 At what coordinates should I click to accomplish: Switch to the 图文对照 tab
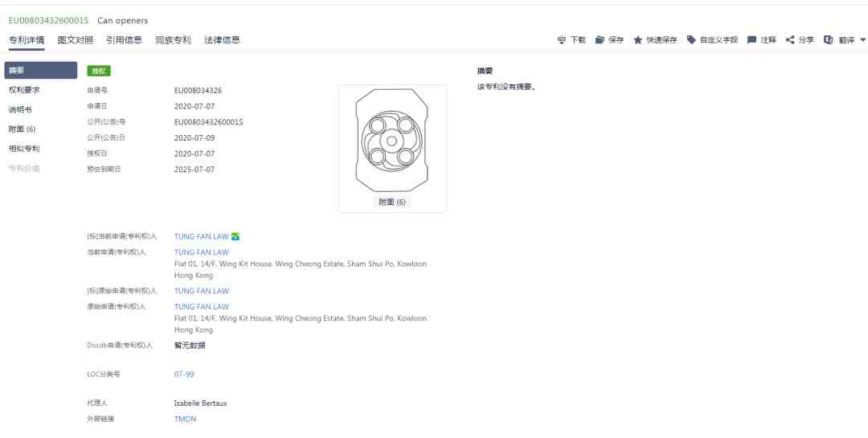tap(76, 40)
